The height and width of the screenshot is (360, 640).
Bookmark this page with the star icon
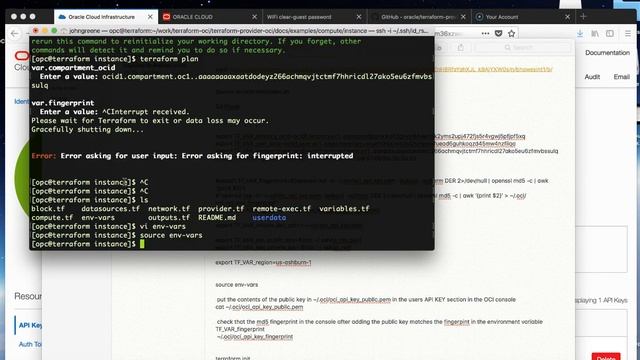coord(511,33)
